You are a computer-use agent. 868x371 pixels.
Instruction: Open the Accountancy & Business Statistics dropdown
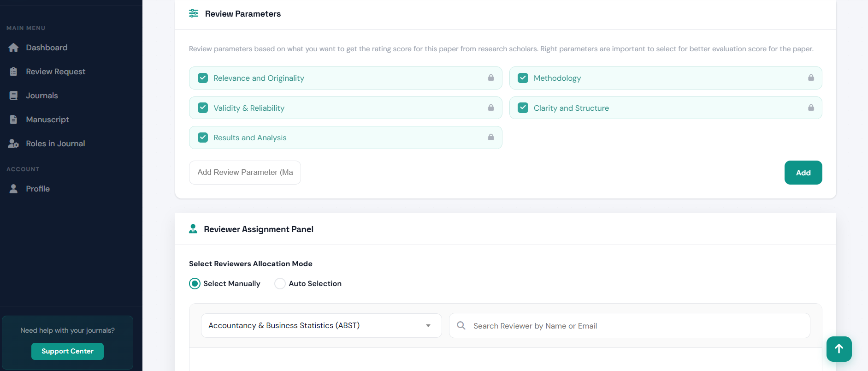click(x=321, y=325)
